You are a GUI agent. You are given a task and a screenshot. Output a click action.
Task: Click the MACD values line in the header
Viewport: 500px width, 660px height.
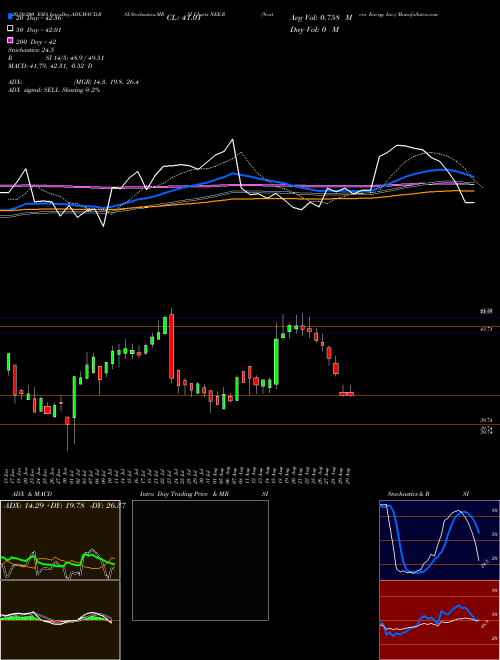[x=50, y=66]
